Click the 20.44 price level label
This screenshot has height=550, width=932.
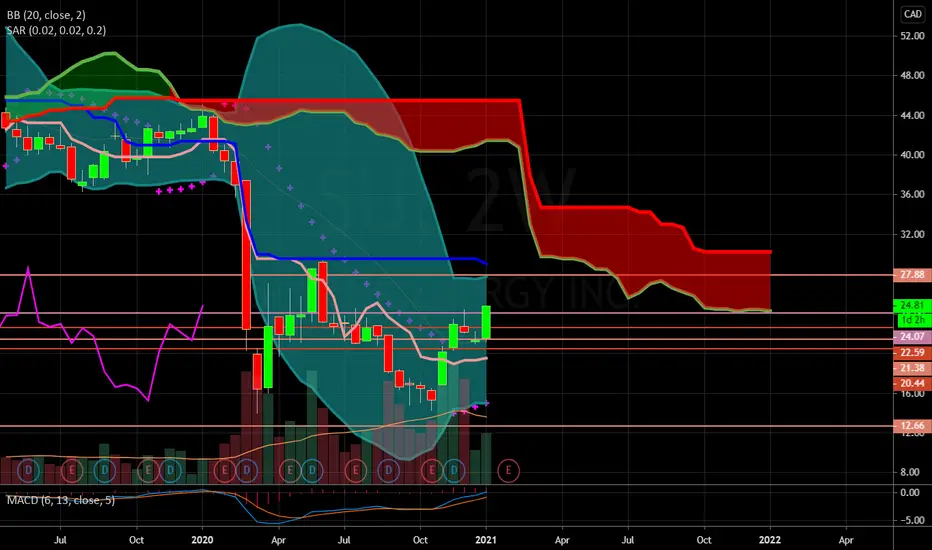point(912,384)
